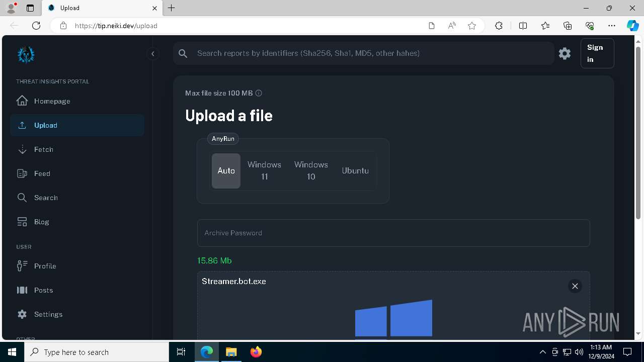Show hidden system tray icons
Screen dimensions: 644x362
click(x=542, y=352)
